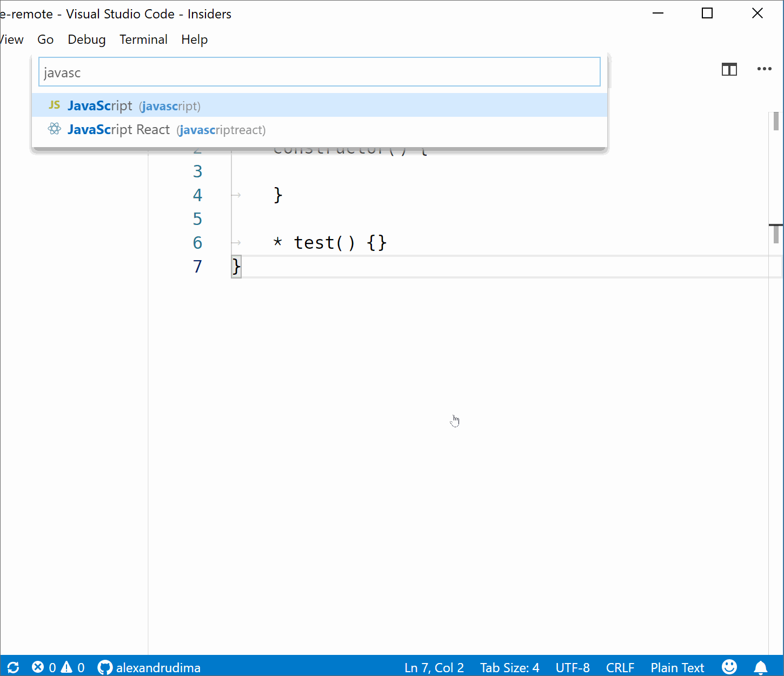Change line endings via CRLF
This screenshot has width=784, height=676.
620,667
